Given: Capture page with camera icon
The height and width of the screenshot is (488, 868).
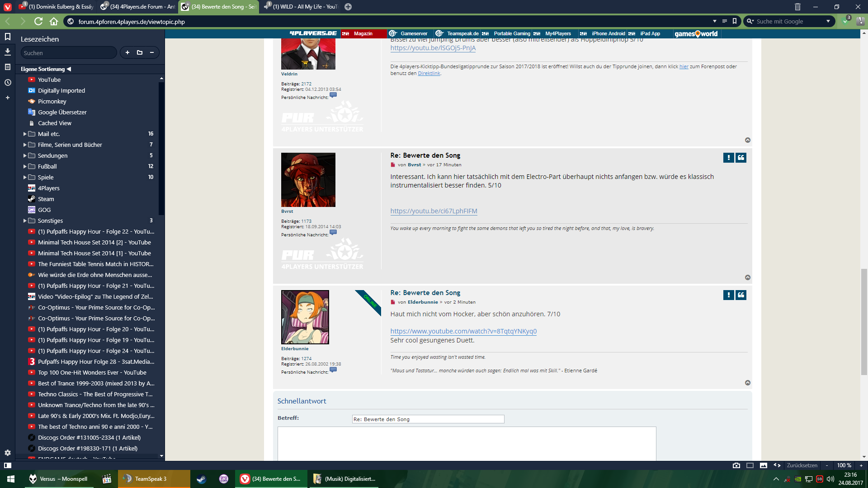Looking at the screenshot, I should click(x=736, y=465).
